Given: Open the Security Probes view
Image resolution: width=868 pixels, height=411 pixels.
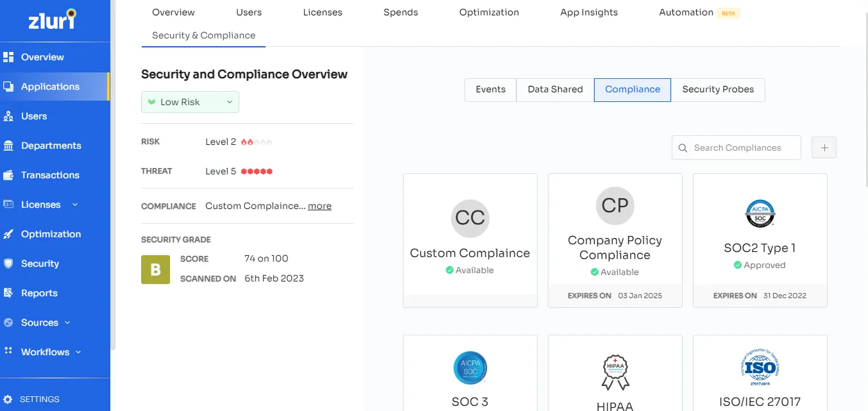Looking at the screenshot, I should pos(718,90).
